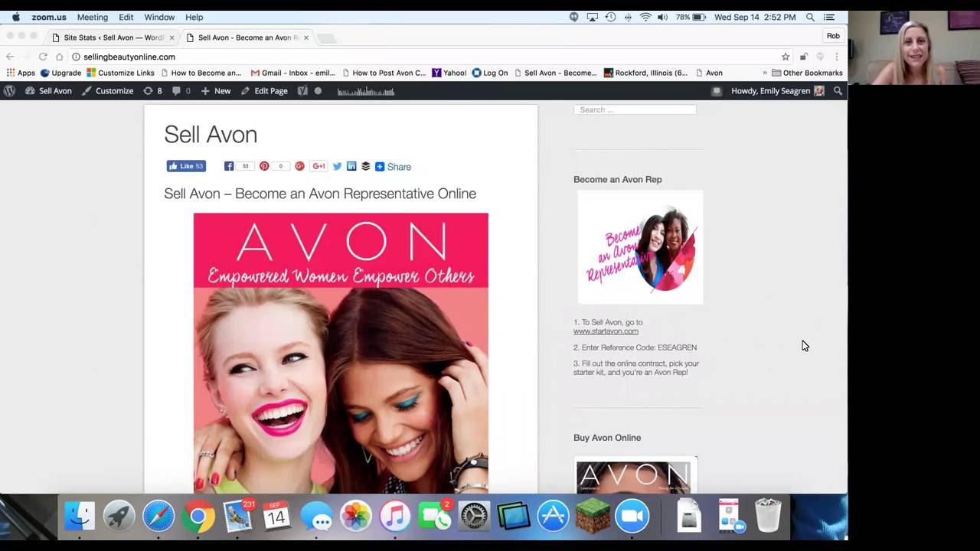The image size is (980, 551).
Task: Close the Site Stats tab
Action: [171, 37]
